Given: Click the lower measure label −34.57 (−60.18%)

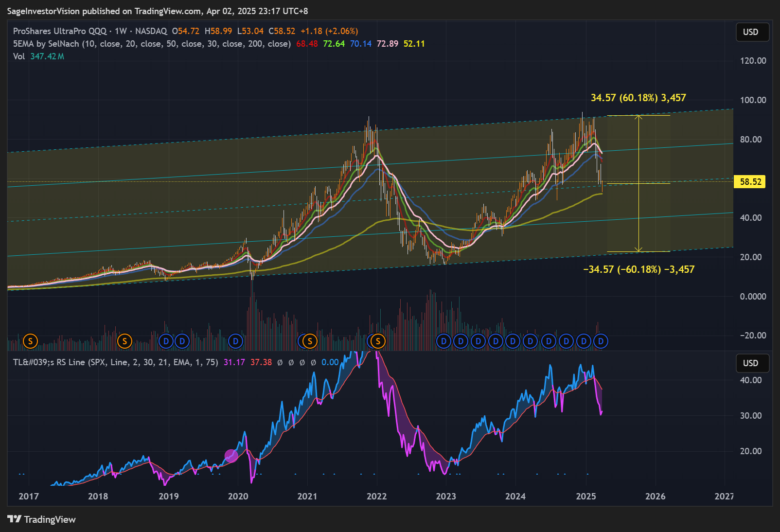Looking at the screenshot, I should (638, 269).
